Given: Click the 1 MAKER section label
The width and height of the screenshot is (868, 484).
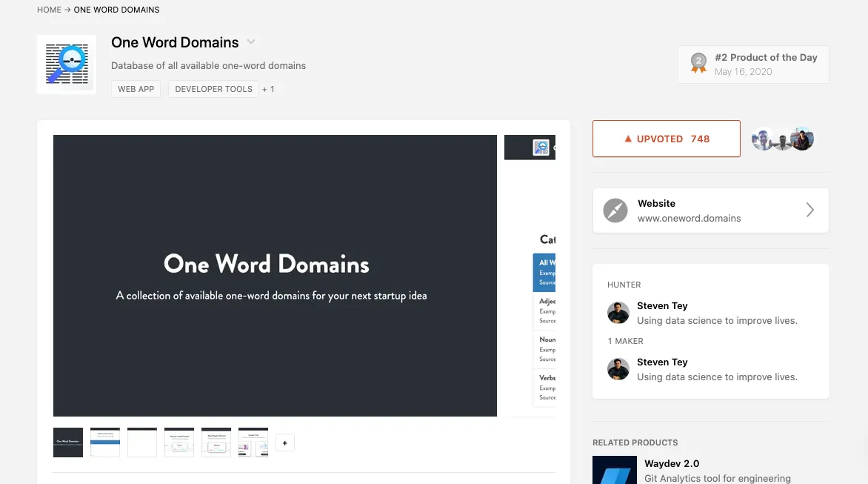Looking at the screenshot, I should point(626,341).
